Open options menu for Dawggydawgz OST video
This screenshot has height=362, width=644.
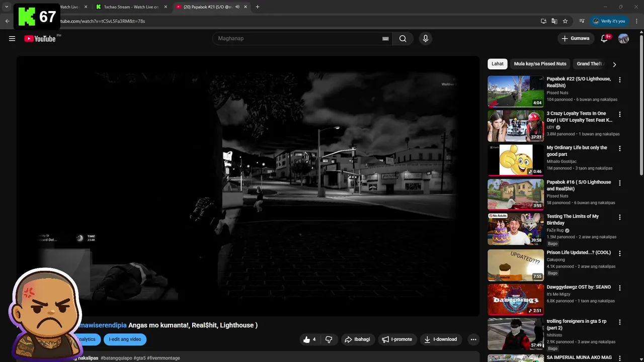tap(620, 288)
